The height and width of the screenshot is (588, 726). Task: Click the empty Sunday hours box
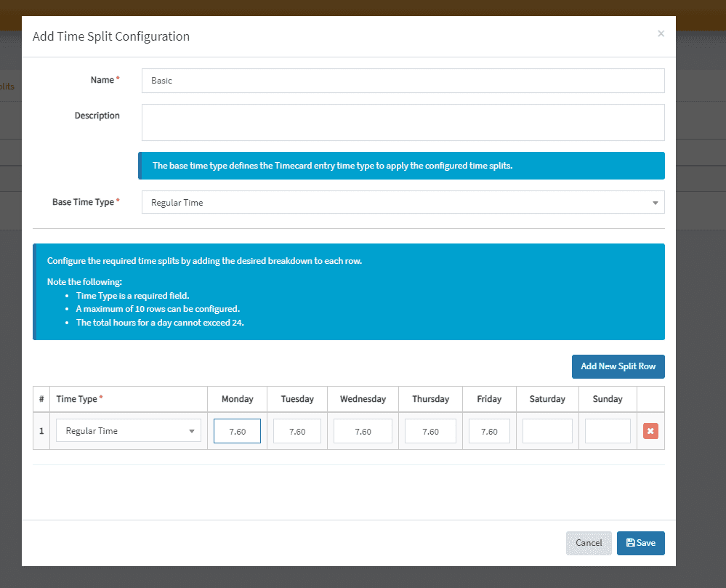click(608, 430)
